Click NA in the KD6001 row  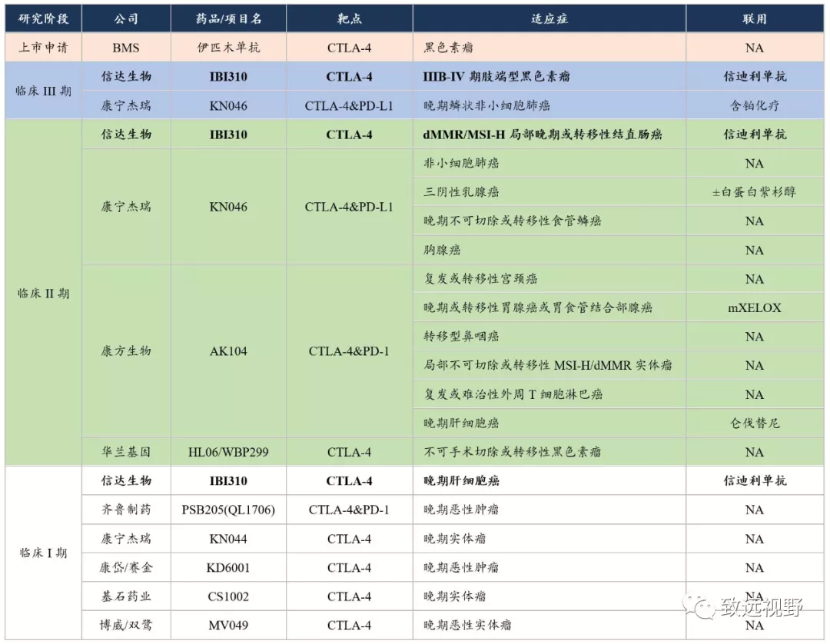pos(755,567)
